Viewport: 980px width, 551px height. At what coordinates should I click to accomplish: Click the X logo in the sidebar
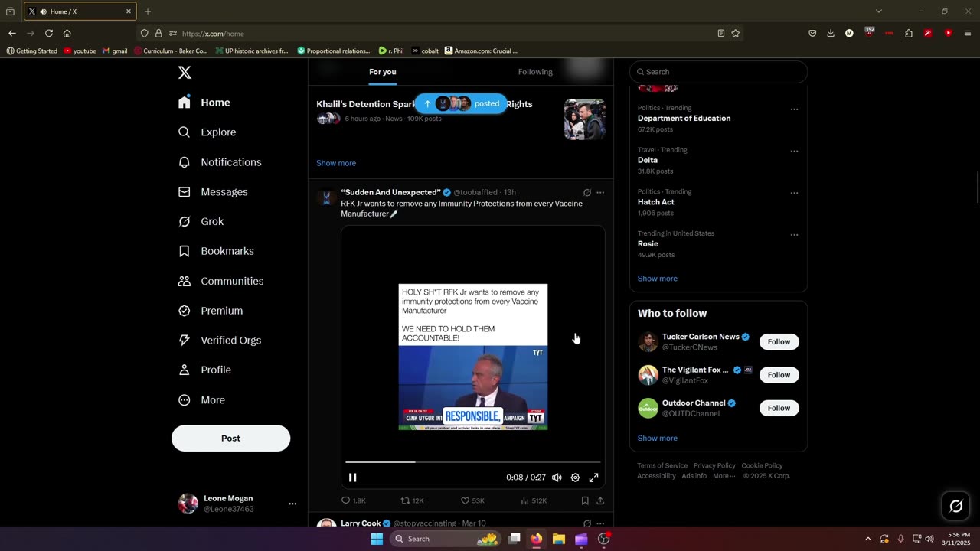pos(185,73)
